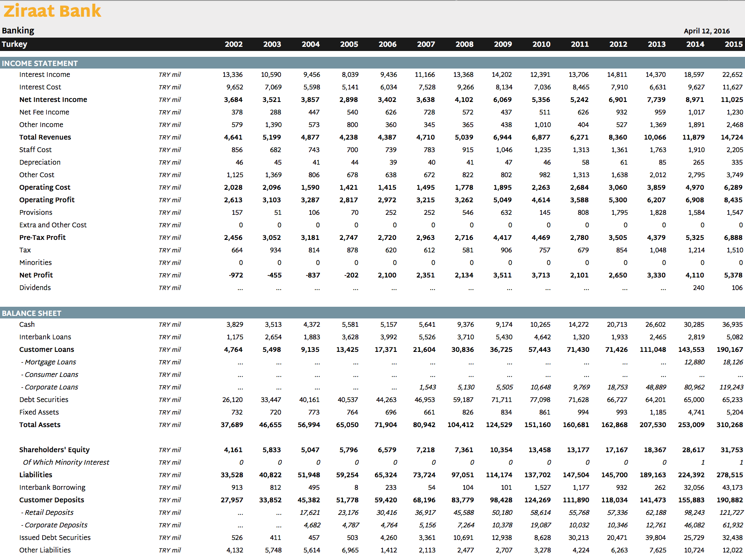The image size is (745, 560).
Task: Select the Customer Loans row label
Action: (x=47, y=350)
